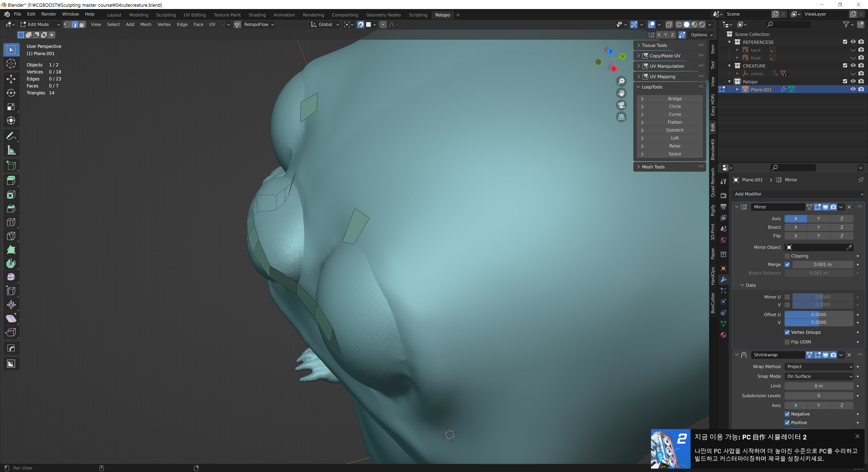Screen dimensions: 868x472
Task: Enable the Clipping checkbox
Action: pyautogui.click(x=788, y=256)
